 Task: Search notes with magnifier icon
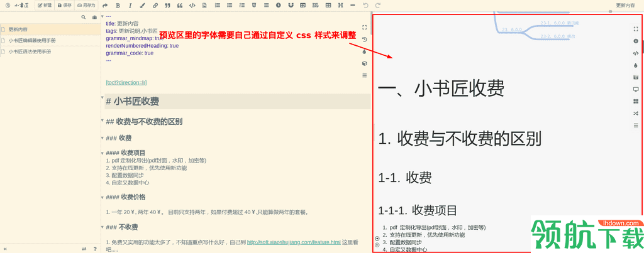(84, 17)
